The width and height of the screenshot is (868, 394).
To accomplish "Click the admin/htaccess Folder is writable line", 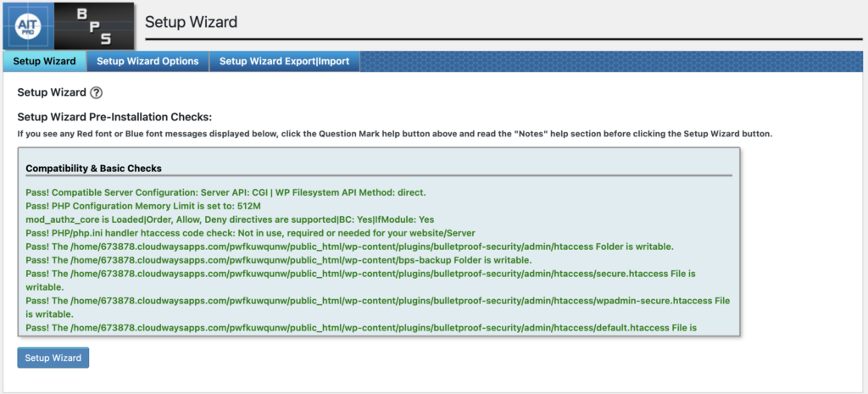I will click(349, 247).
